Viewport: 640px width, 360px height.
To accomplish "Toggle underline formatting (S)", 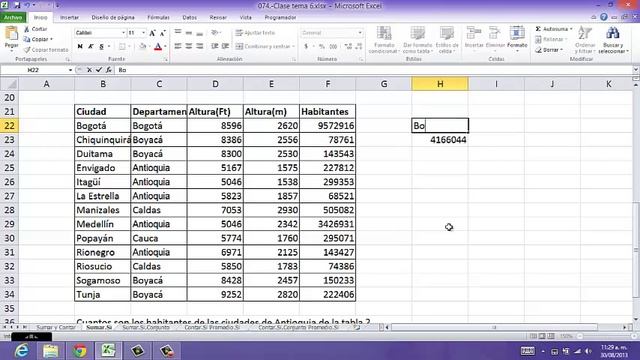I will tap(101, 47).
